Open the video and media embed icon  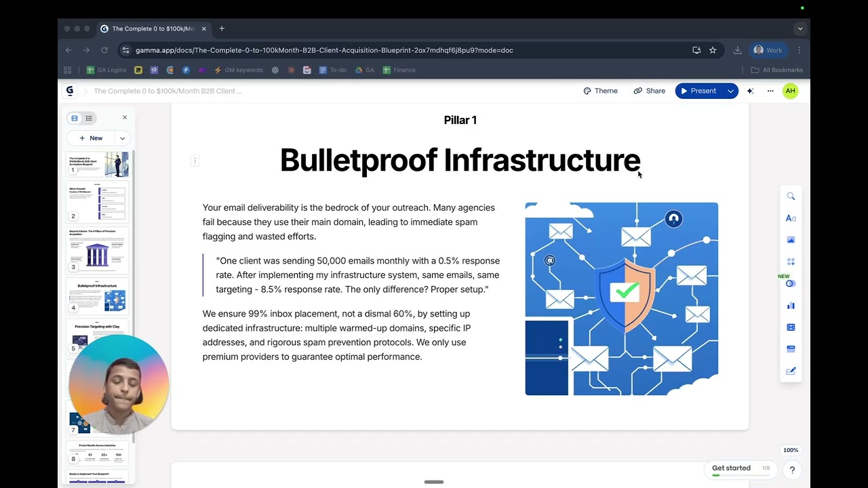point(791,327)
